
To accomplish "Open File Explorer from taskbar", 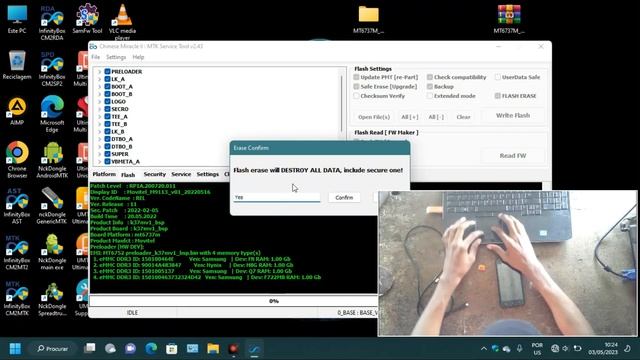I will [213, 349].
